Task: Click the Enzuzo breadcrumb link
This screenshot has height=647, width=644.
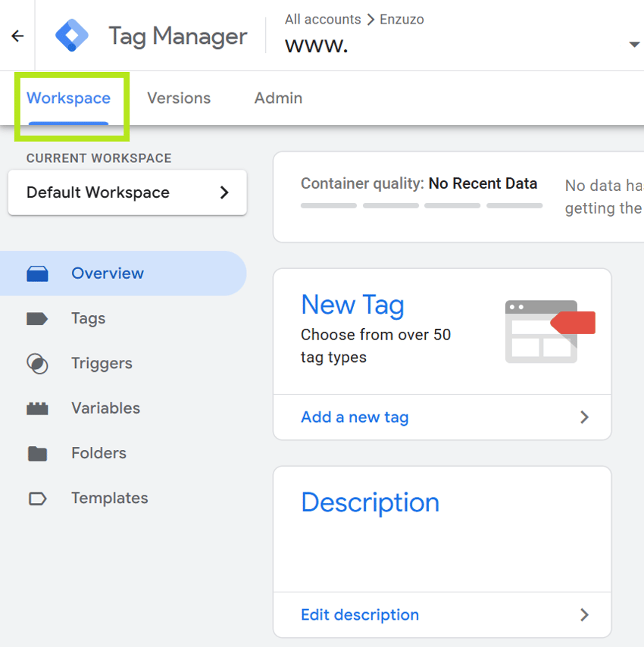Action: [x=402, y=19]
